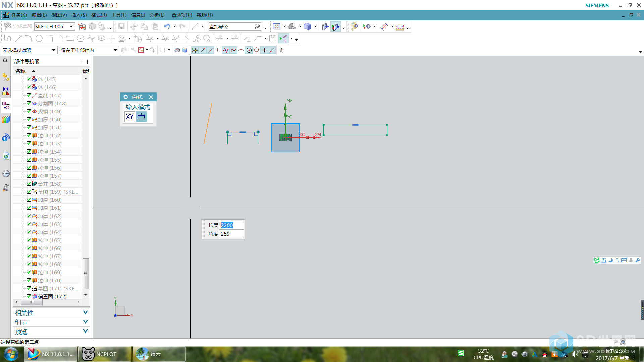This screenshot has height=362, width=644.
Task: Open the History clock sidebar tab
Action: [x=6, y=173]
